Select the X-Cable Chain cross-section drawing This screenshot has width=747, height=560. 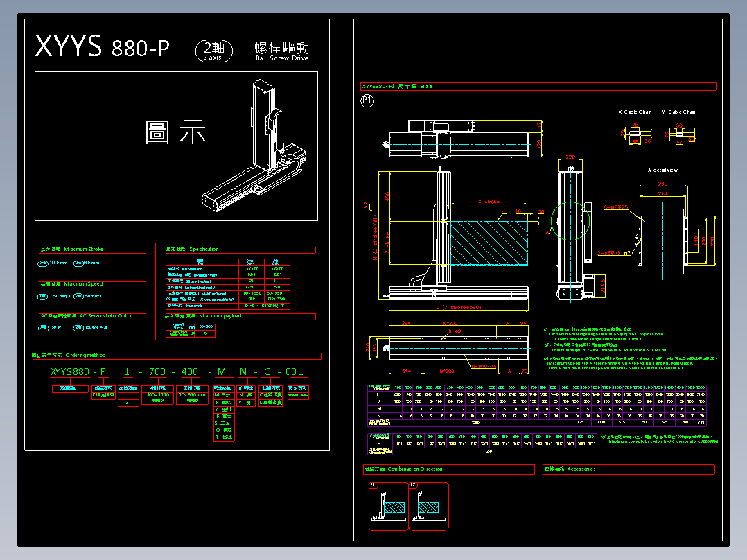coord(636,133)
